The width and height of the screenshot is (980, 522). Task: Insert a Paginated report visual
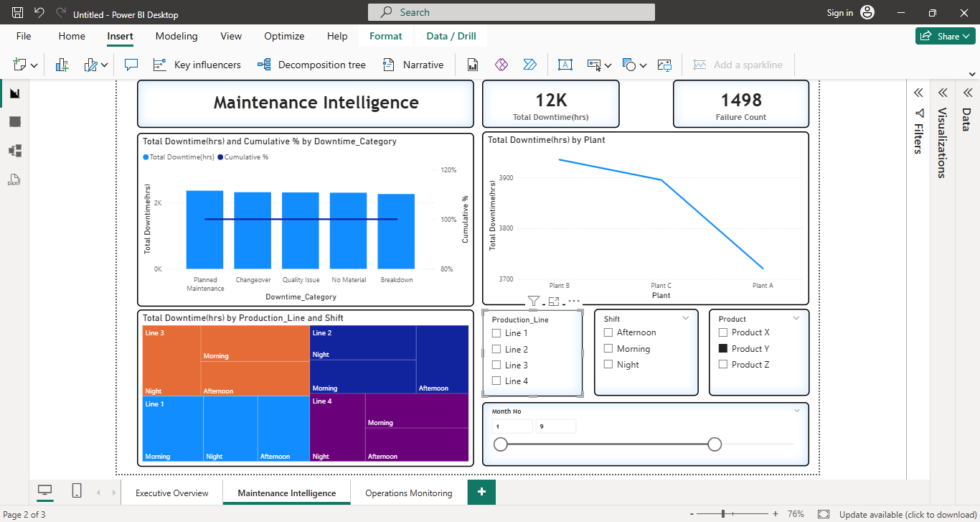[473, 65]
